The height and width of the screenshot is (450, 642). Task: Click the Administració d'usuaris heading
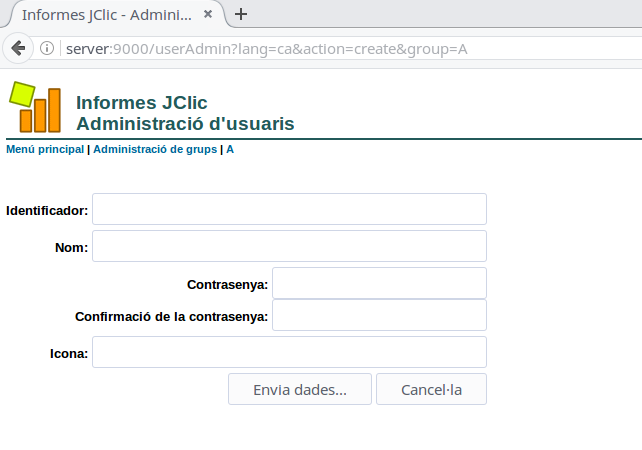pyautogui.click(x=185, y=124)
